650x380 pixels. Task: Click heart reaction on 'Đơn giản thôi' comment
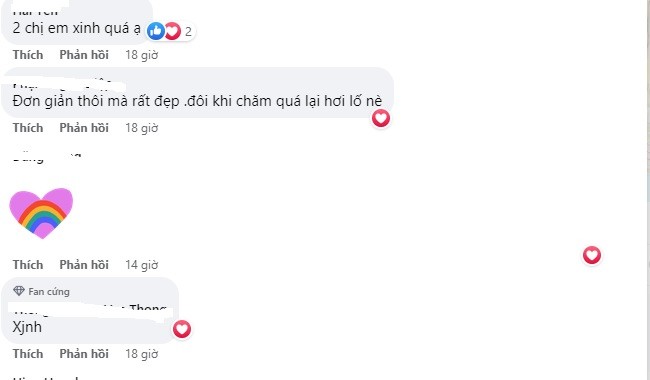click(381, 119)
